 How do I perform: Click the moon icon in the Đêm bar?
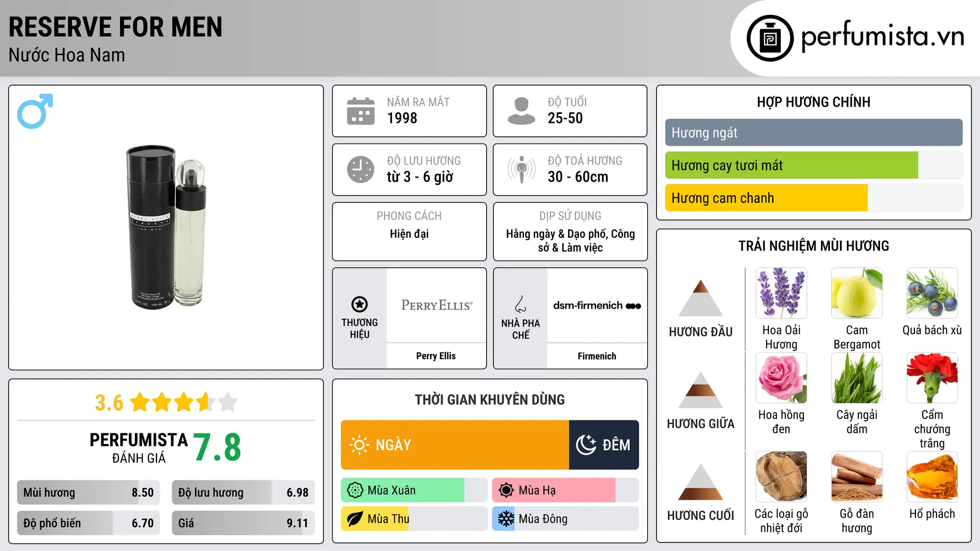point(586,445)
